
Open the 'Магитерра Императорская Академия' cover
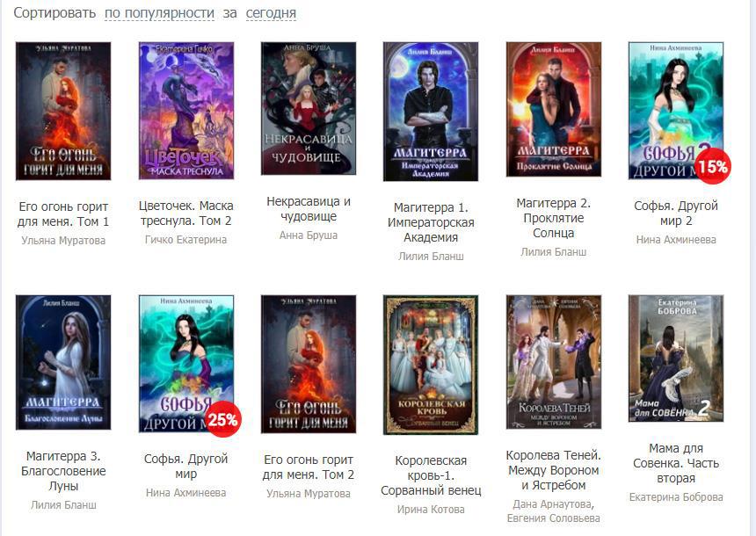(431, 112)
